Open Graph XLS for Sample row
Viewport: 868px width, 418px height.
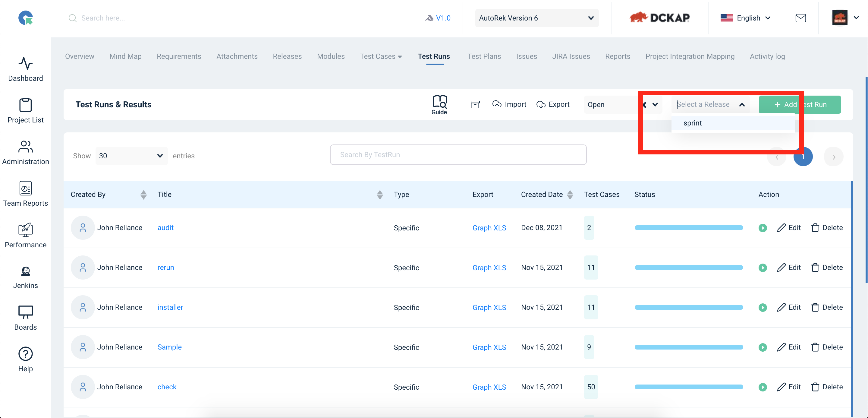(x=489, y=347)
